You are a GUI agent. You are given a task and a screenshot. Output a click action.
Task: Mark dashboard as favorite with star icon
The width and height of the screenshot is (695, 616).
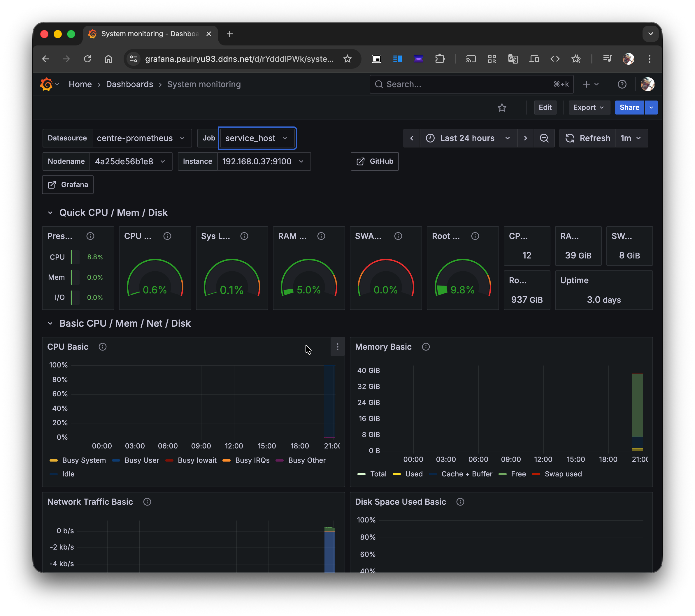(502, 108)
